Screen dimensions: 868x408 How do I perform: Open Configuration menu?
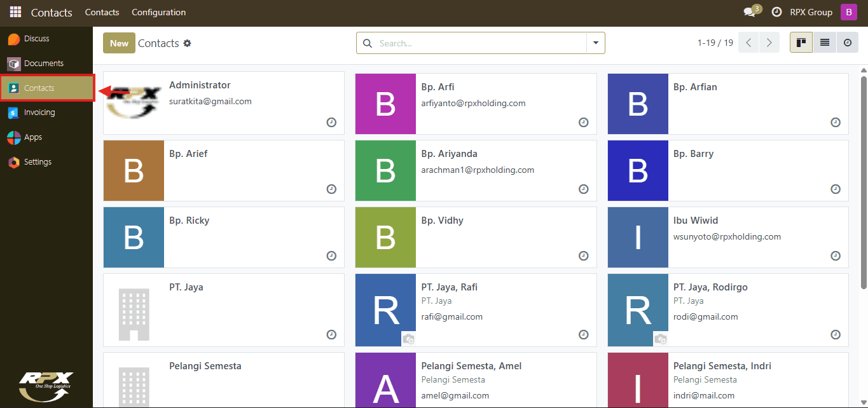click(x=159, y=12)
